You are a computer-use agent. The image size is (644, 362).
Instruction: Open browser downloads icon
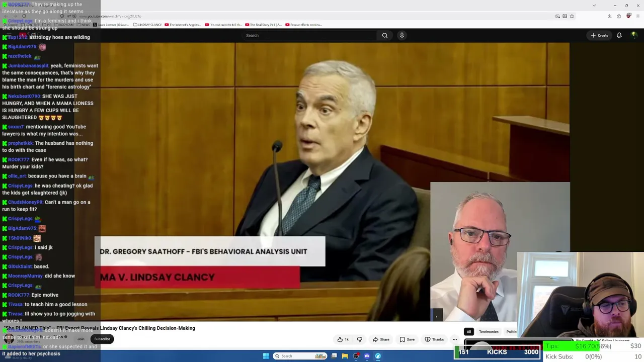tap(609, 16)
